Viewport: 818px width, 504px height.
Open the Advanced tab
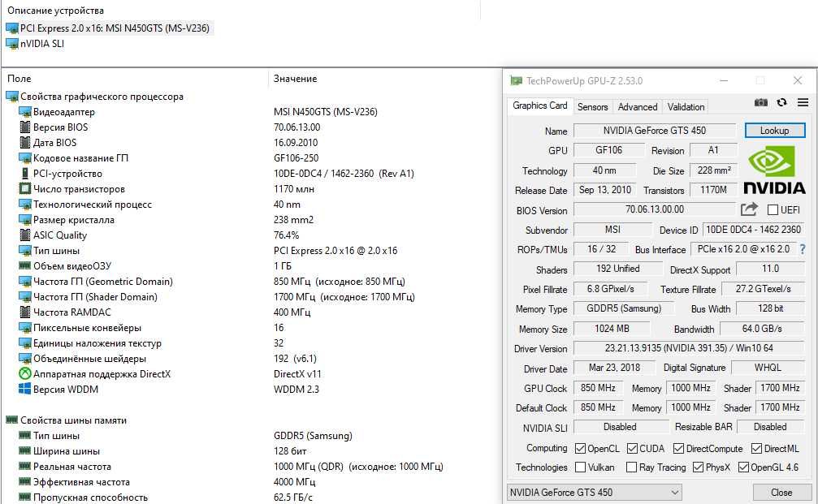[x=638, y=107]
